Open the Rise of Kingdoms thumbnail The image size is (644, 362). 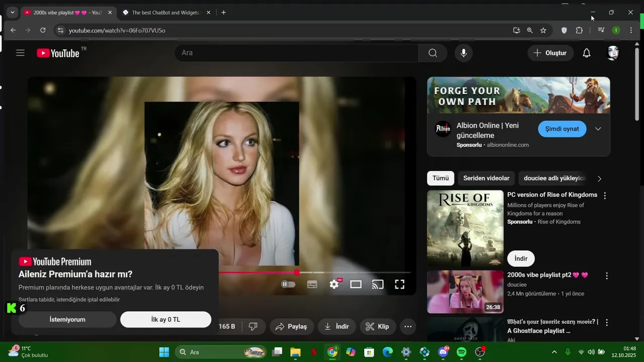pos(465,228)
